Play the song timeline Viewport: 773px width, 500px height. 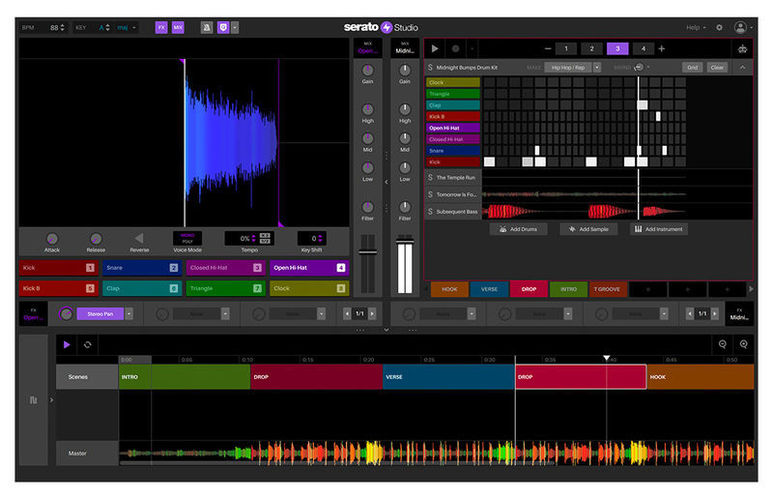[x=67, y=345]
